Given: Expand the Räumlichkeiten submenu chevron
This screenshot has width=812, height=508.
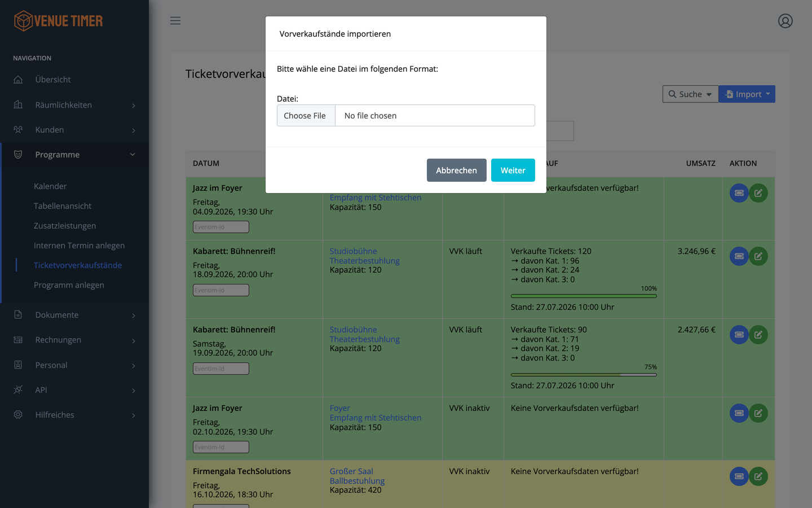Looking at the screenshot, I should point(134,106).
